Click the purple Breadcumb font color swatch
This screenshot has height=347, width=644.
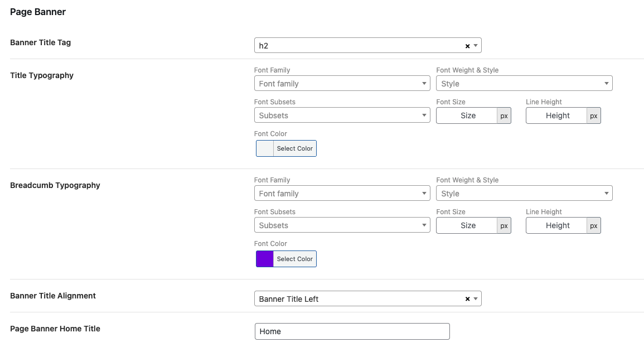click(x=265, y=259)
